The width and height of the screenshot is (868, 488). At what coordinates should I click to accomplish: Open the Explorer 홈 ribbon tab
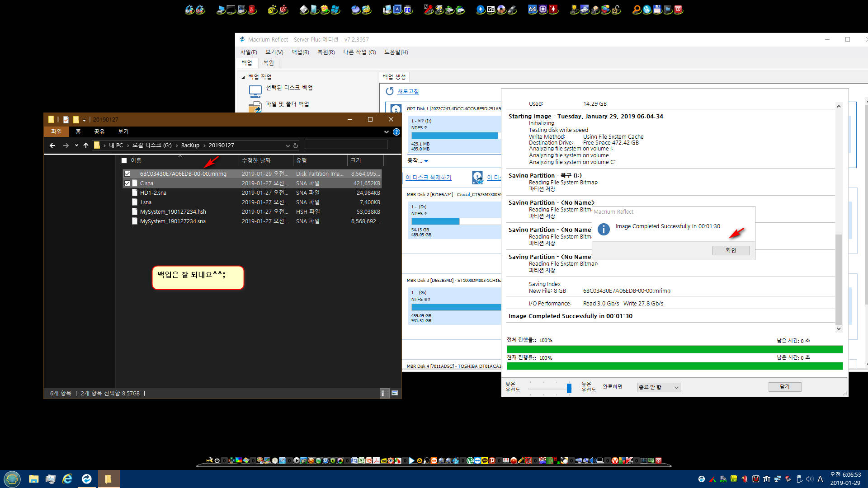point(78,131)
